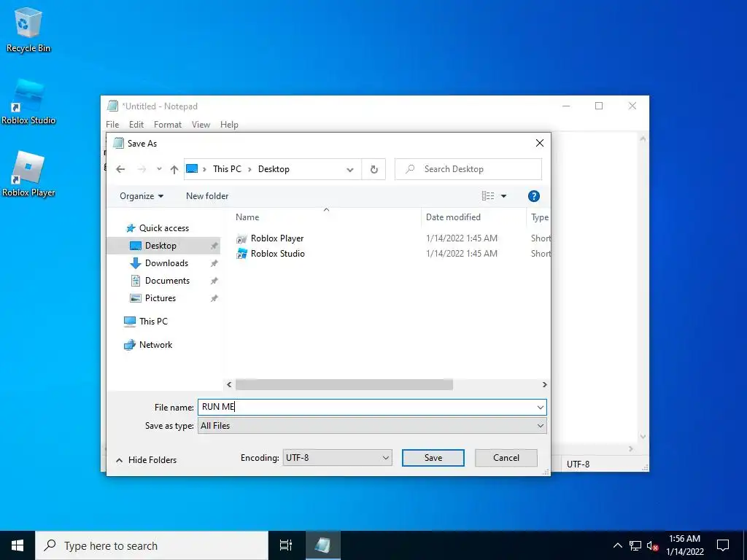Expand the File name history dropdown
The image size is (747, 560).
click(541, 408)
